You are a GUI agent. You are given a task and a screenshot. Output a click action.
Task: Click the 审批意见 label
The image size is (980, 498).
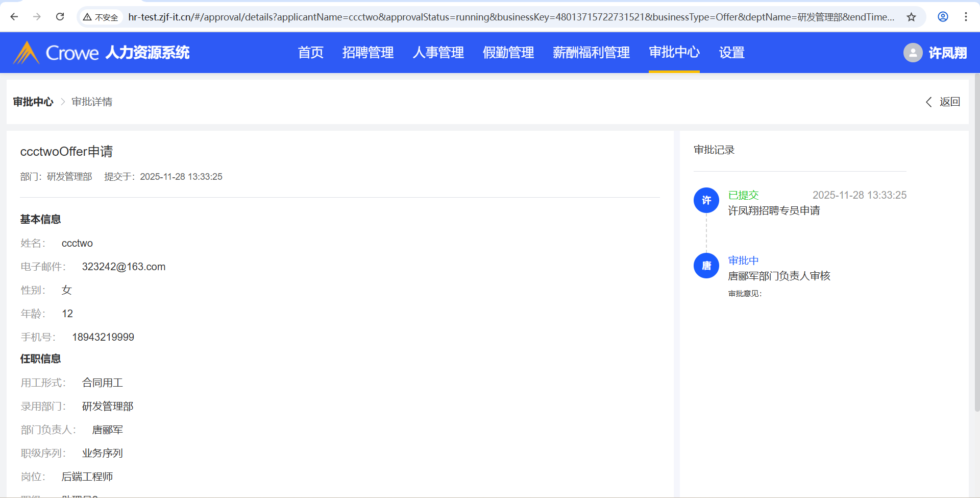[745, 294]
